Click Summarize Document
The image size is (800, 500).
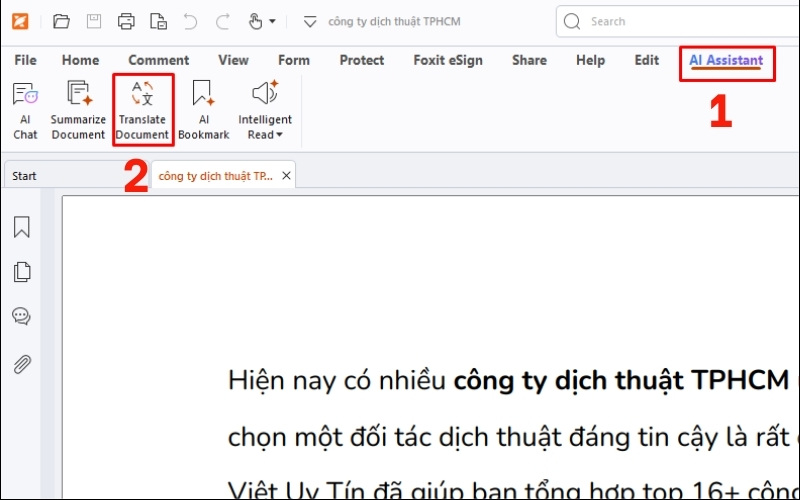click(x=78, y=110)
